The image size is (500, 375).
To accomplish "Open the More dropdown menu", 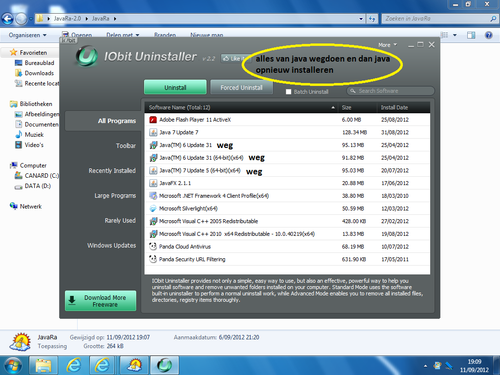I will 387,45.
